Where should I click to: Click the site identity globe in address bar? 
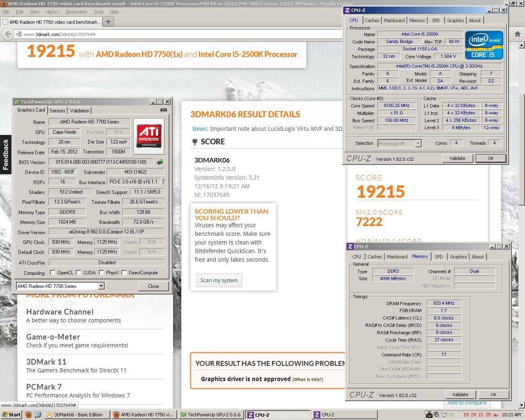pyautogui.click(x=19, y=34)
